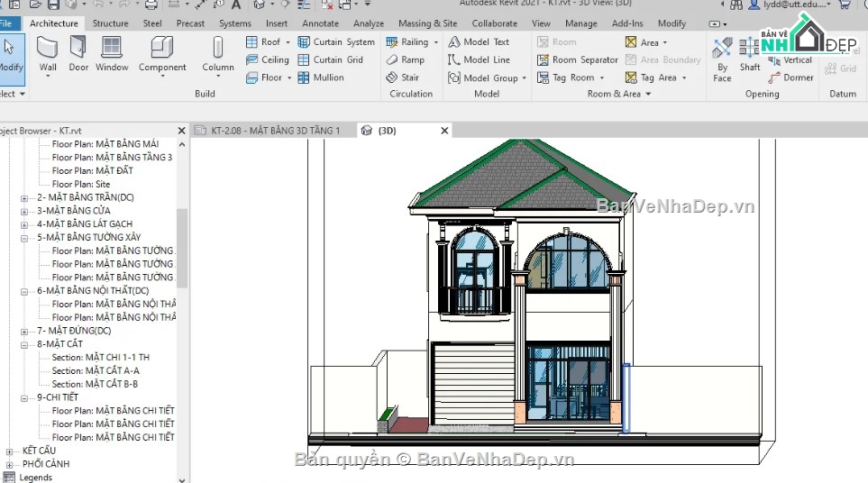Open the Manage ribbon tab
Screen dimensions: 868x483
click(x=580, y=23)
